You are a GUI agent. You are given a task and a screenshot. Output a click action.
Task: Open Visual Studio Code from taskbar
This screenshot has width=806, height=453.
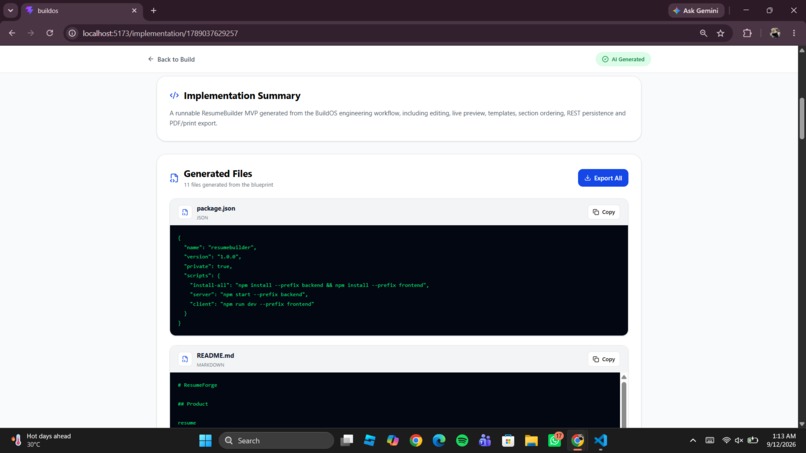coord(600,441)
